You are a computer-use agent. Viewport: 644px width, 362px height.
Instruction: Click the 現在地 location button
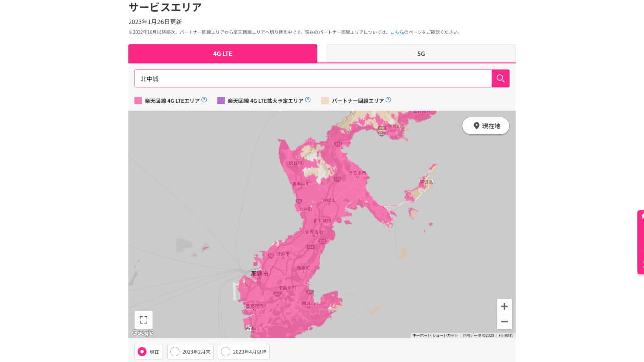tap(486, 126)
